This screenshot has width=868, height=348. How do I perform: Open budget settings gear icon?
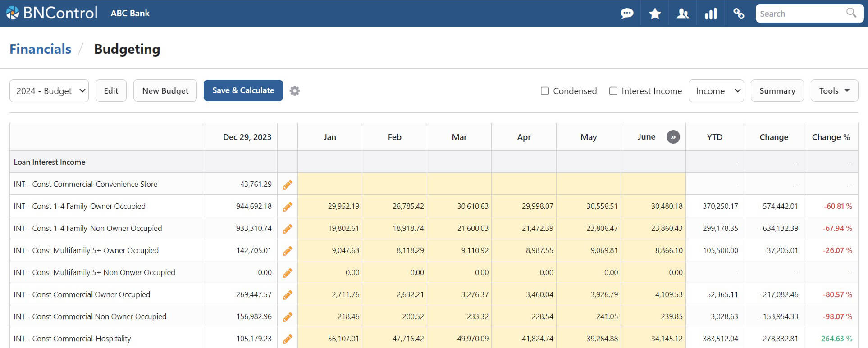pyautogui.click(x=295, y=91)
